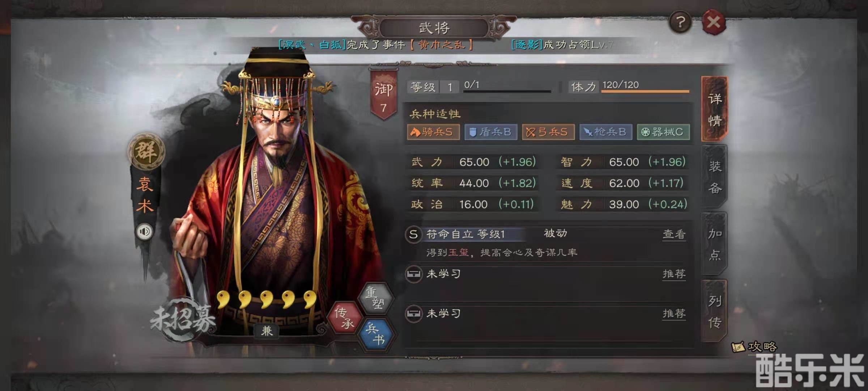Click the S skill rank icon

click(413, 234)
